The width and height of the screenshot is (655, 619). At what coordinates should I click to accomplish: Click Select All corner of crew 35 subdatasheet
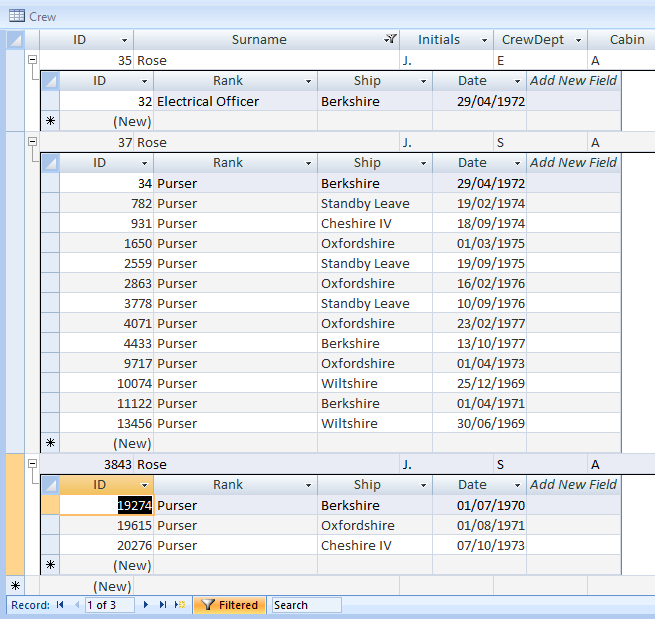(x=51, y=81)
